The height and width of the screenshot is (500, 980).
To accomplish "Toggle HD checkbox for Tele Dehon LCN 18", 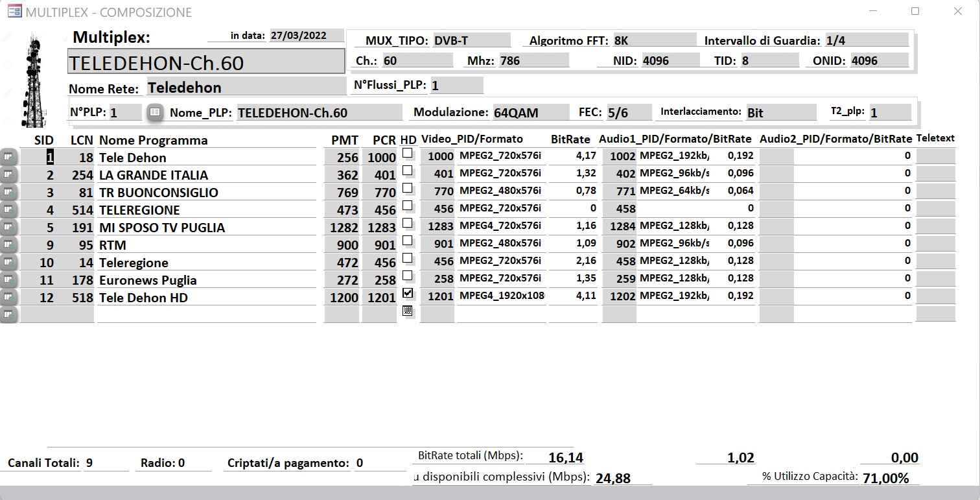I will [x=407, y=153].
